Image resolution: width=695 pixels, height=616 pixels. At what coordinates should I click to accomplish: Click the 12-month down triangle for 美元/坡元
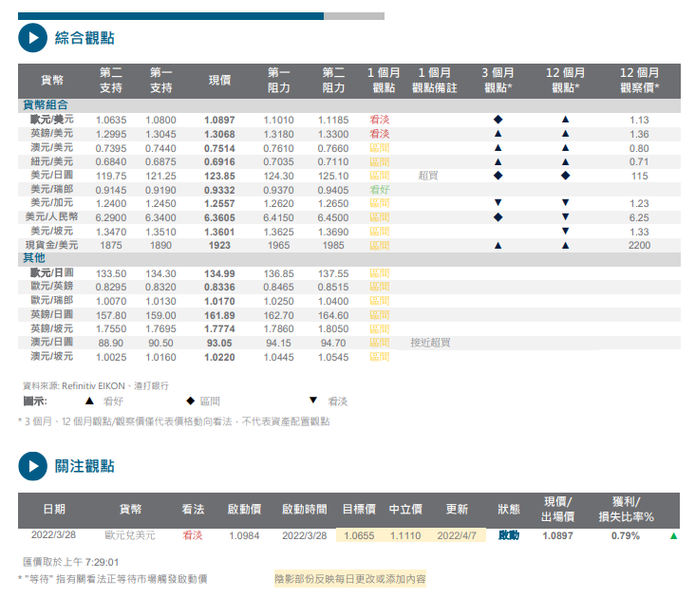[565, 231]
